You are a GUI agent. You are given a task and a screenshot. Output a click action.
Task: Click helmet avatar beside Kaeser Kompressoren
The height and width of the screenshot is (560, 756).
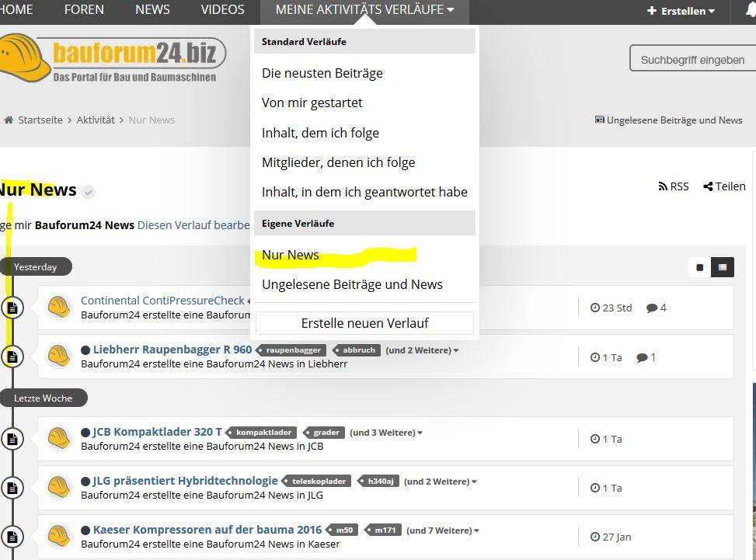coord(59,537)
